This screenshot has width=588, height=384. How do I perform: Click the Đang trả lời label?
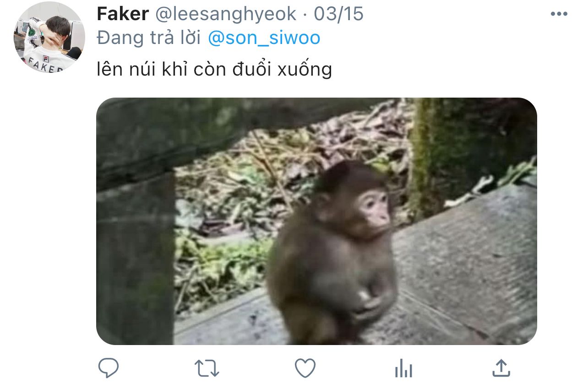pos(149,38)
